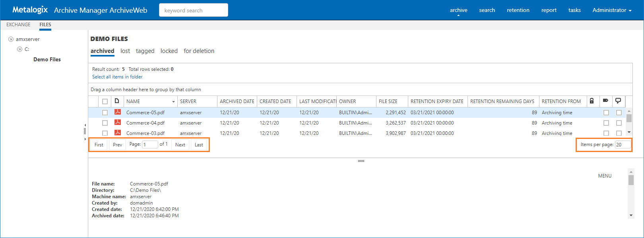Switch to the EXCHANGE tab

(x=18, y=25)
